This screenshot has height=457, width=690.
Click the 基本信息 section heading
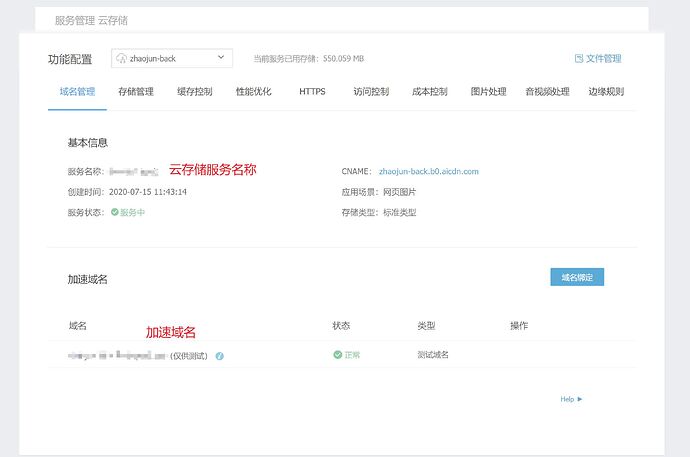pyautogui.click(x=88, y=143)
